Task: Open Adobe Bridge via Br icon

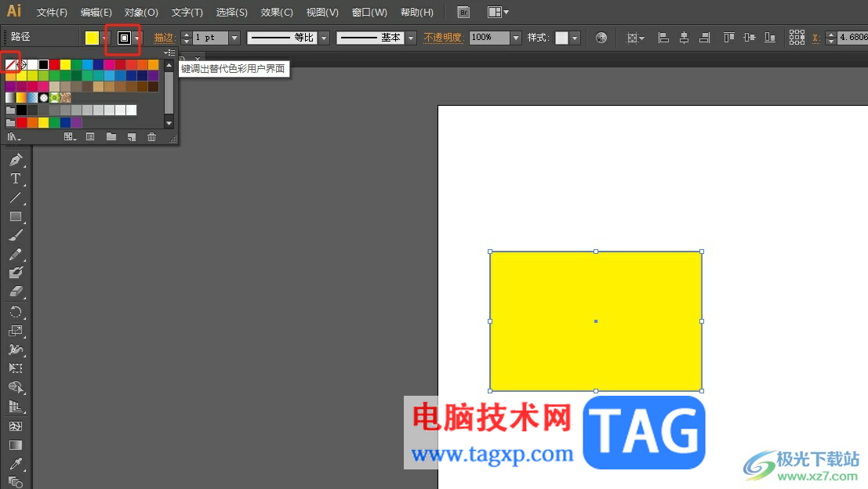Action: 464,13
